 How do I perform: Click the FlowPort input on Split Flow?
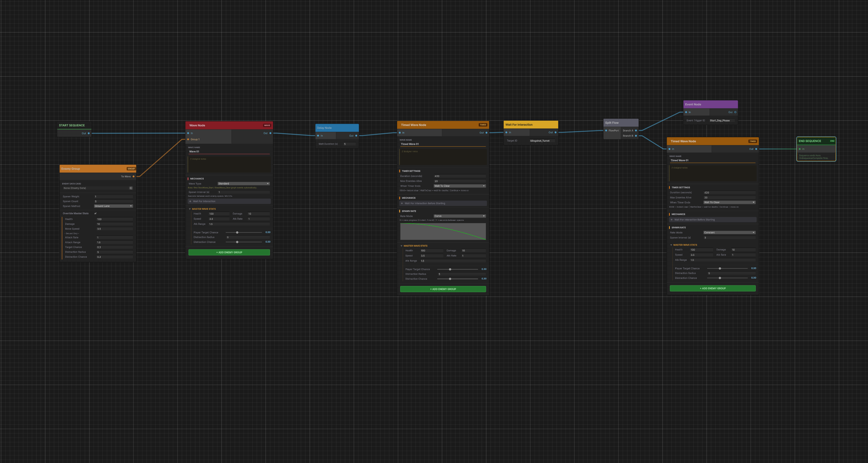606,130
